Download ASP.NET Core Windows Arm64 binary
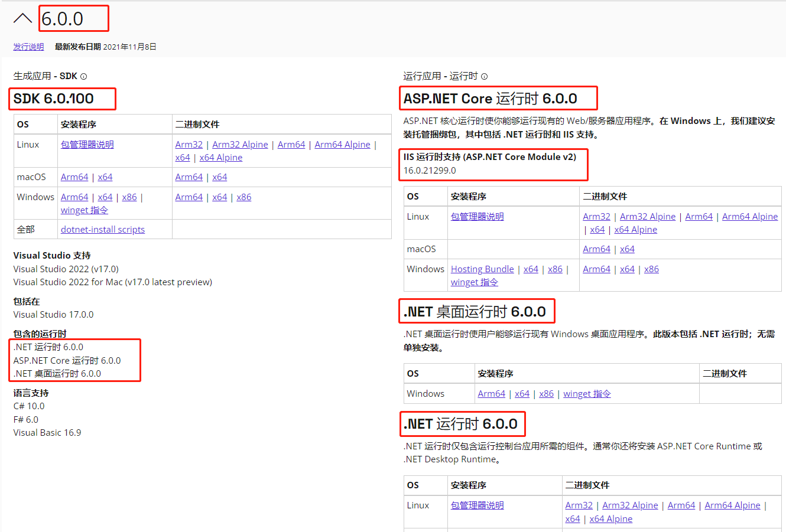 tap(597, 269)
